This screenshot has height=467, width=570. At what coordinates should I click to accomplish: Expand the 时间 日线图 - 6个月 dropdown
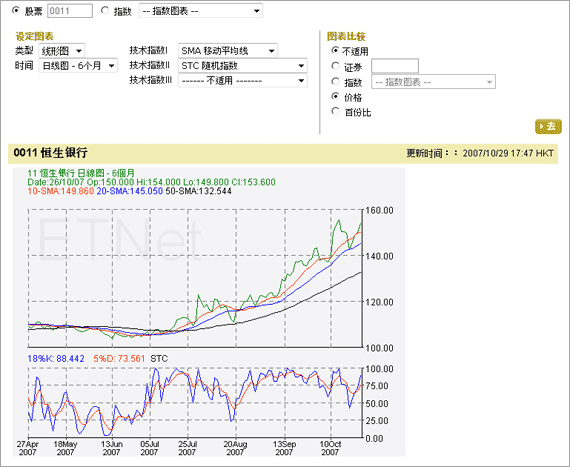pyautogui.click(x=78, y=66)
